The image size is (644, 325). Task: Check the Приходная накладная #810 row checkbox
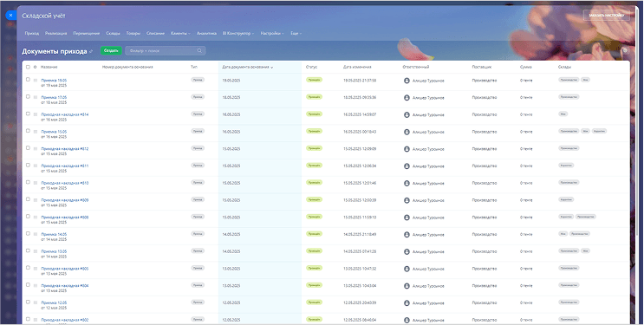28,182
